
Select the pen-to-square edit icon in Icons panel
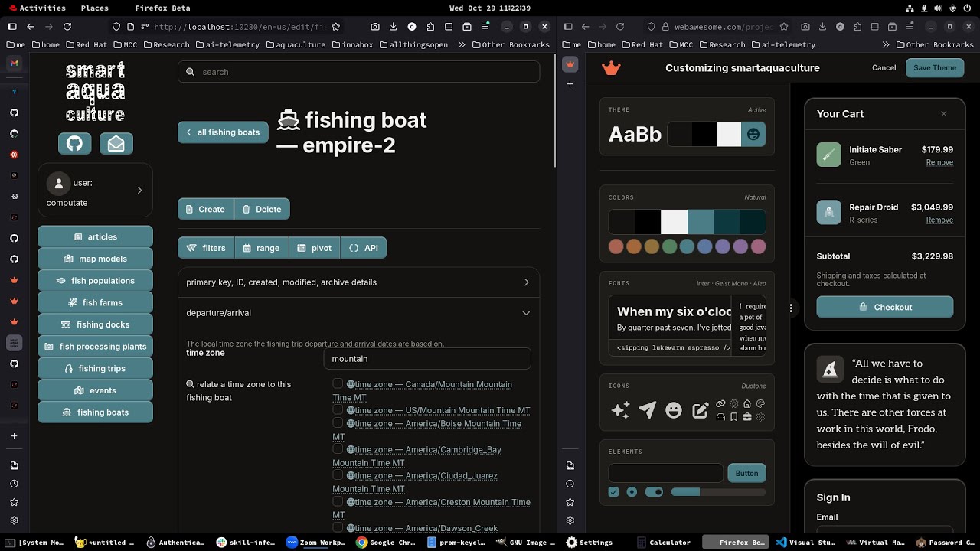pos(700,411)
